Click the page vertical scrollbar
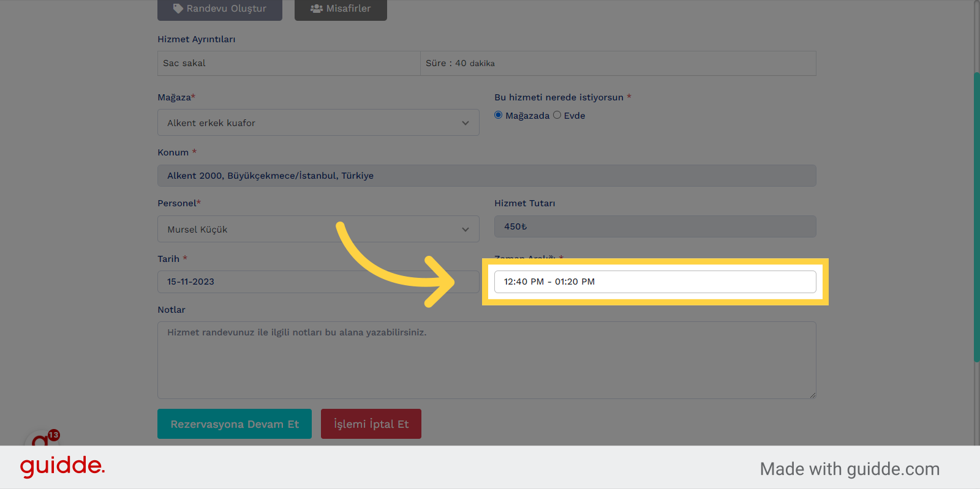 click(976, 217)
